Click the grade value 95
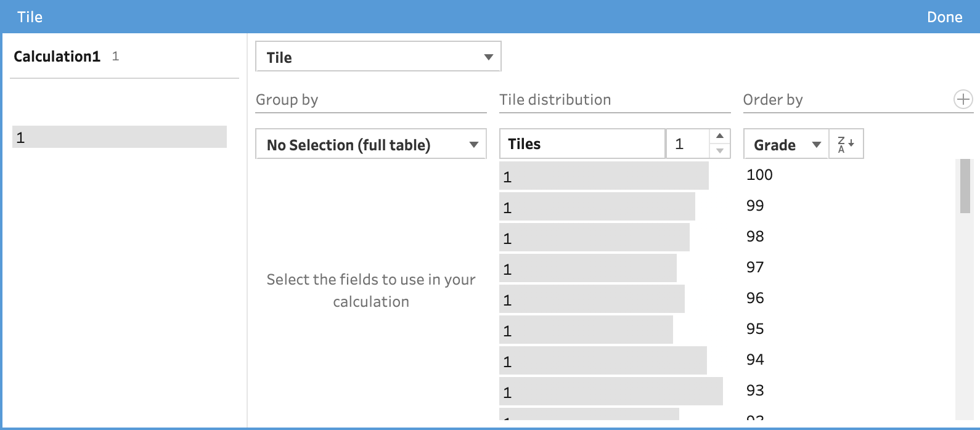980x430 pixels. coord(755,329)
